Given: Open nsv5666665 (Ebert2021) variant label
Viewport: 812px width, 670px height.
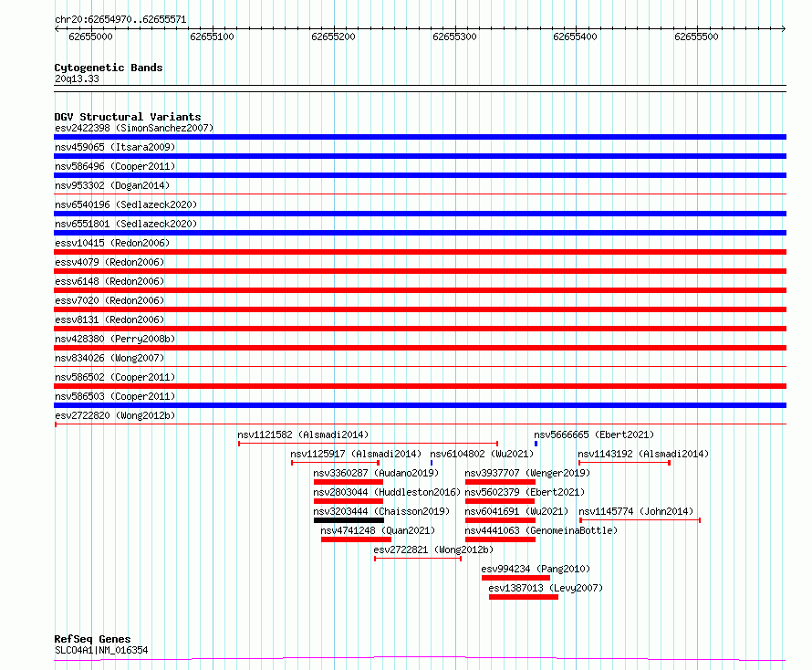Looking at the screenshot, I should [x=594, y=434].
